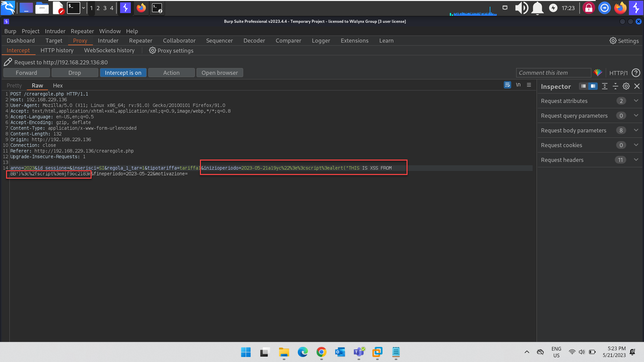This screenshot has height=362, width=644.
Task: Expand Request attributes section
Action: 590,101
